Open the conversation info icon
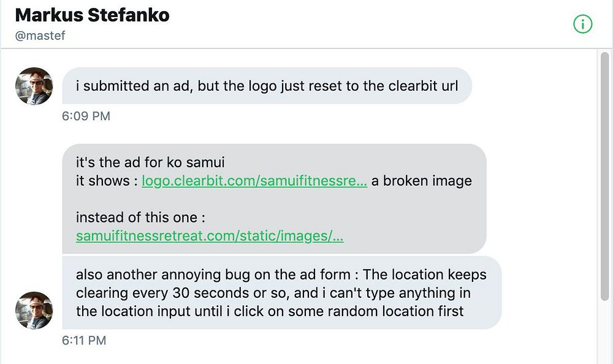Image resolution: width=613 pixels, height=364 pixels. 582,24
